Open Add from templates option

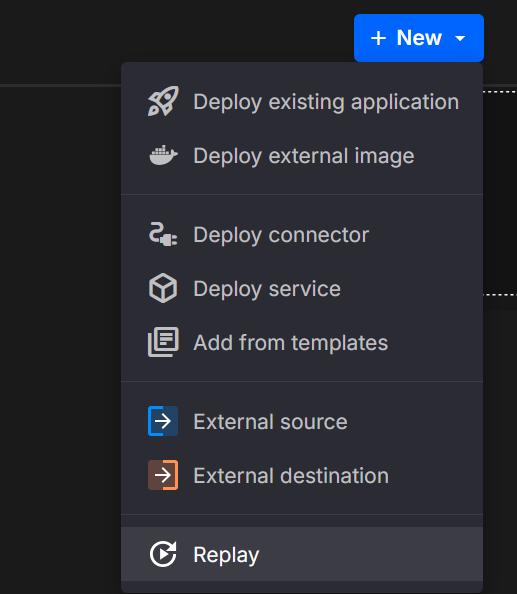pos(302,342)
